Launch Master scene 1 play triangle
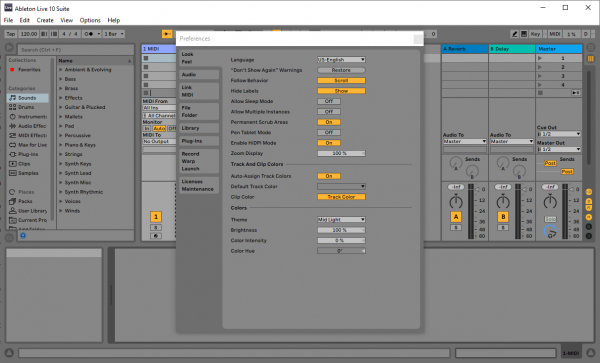Image resolution: width=600 pixels, height=363 pixels. coord(540,58)
